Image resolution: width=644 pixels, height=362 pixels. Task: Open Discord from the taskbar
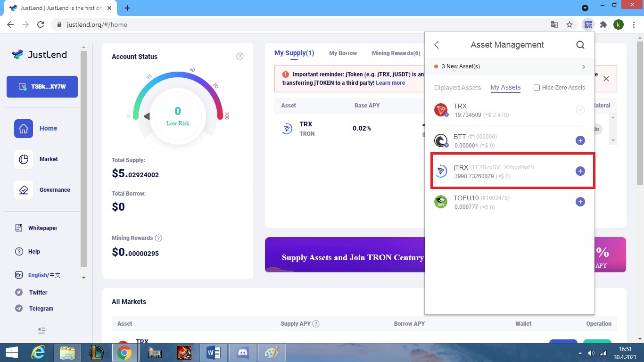pos(243,353)
